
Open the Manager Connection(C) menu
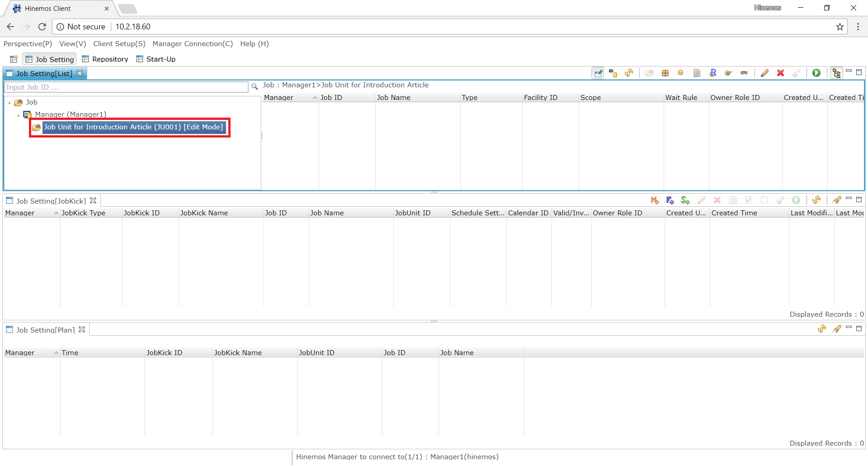coord(193,44)
